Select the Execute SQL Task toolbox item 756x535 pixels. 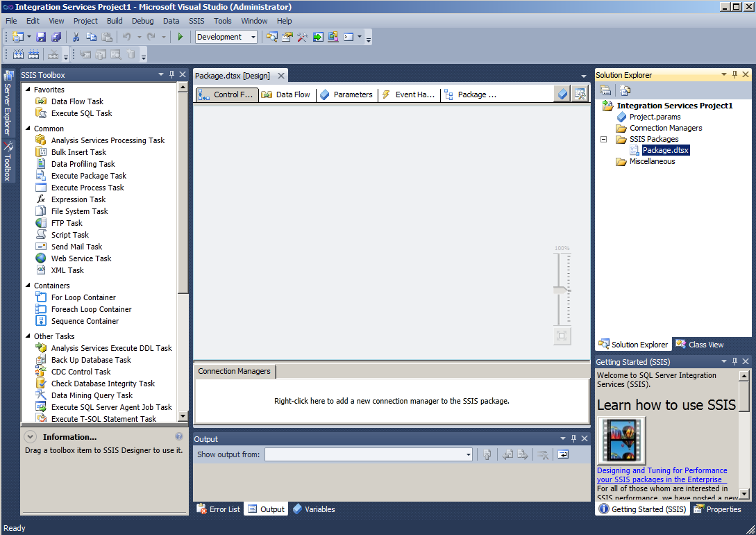81,113
